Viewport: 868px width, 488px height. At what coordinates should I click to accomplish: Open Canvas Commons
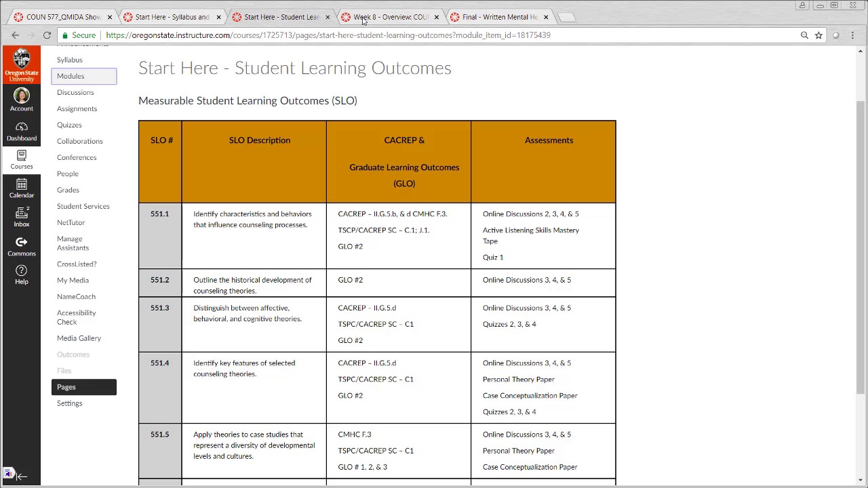21,247
